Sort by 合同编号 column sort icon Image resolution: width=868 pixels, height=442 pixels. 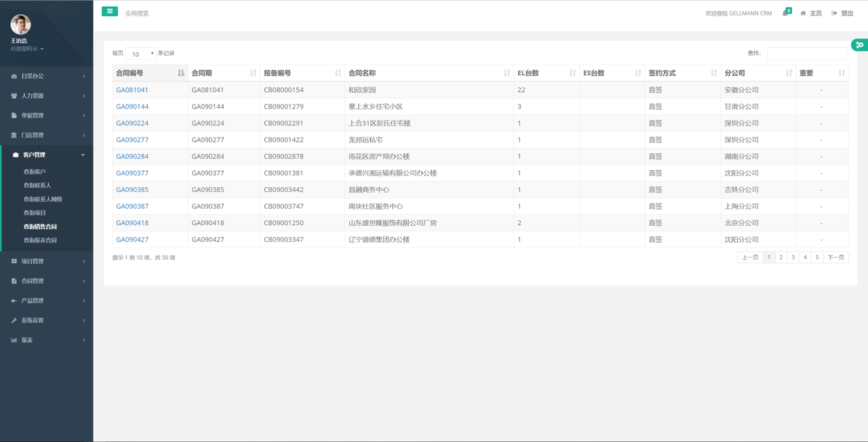point(180,73)
